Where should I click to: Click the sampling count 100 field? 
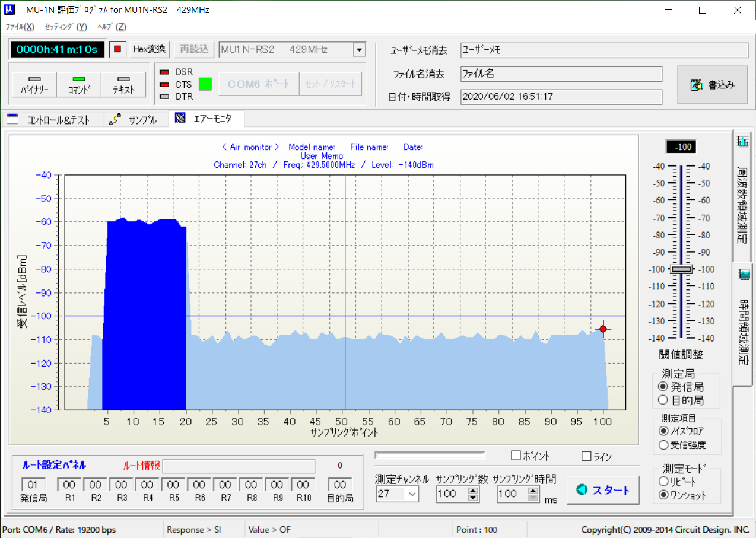coord(452,494)
